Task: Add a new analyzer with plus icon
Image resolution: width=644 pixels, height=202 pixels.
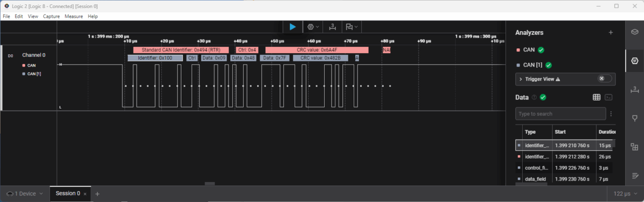Action: (x=610, y=33)
